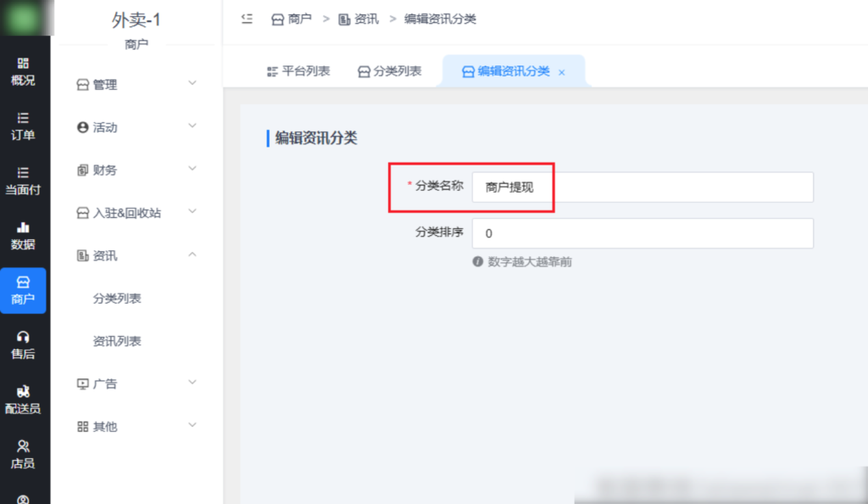
Task: Switch to the 分类列表 tab
Action: click(389, 71)
